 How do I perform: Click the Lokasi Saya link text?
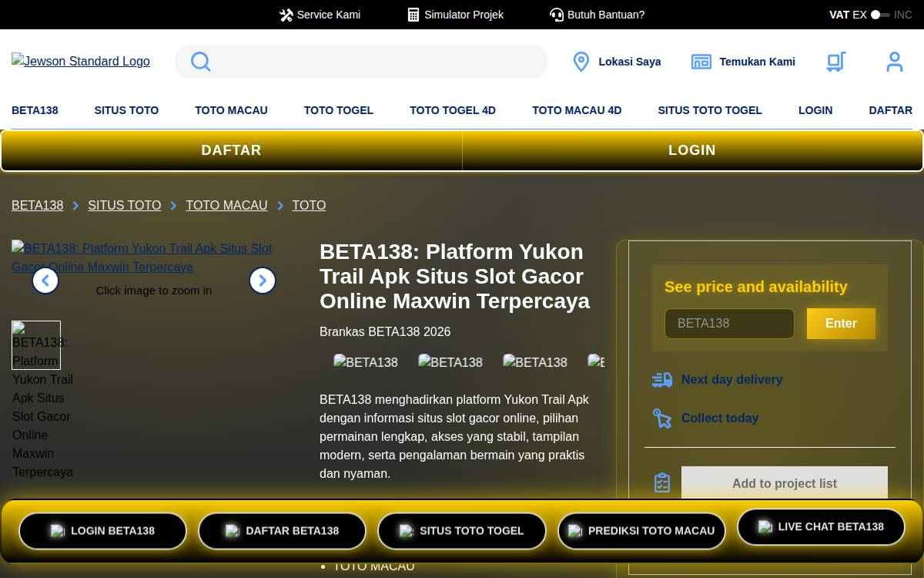pyautogui.click(x=630, y=62)
